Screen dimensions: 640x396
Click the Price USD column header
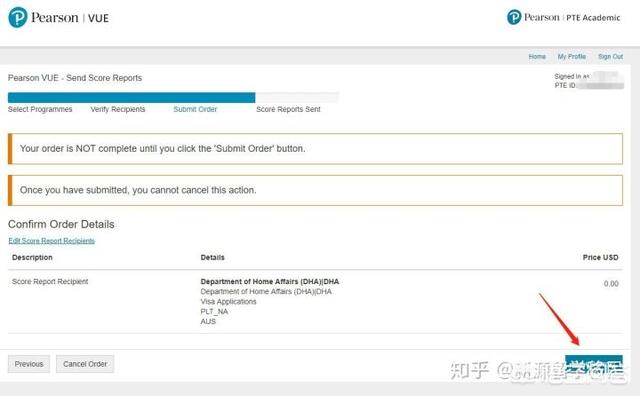(x=600, y=258)
